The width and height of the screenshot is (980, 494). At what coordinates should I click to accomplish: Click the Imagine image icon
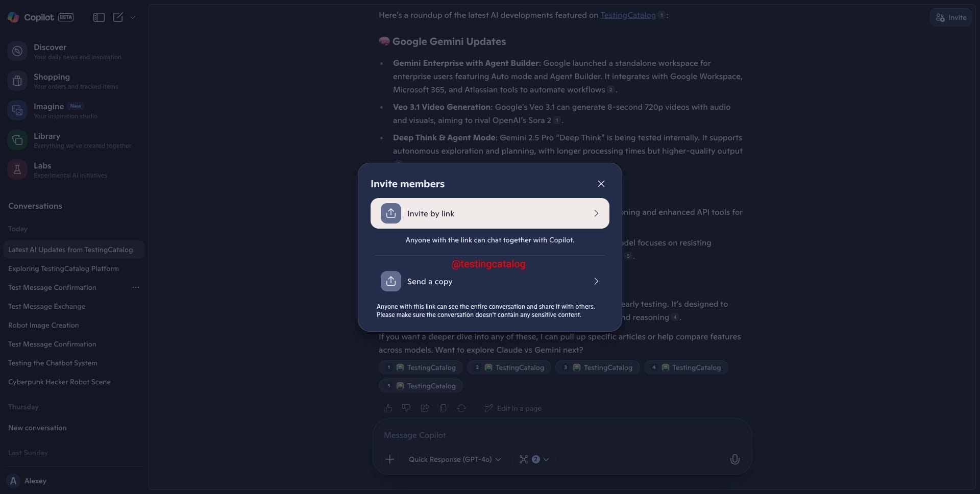(17, 110)
